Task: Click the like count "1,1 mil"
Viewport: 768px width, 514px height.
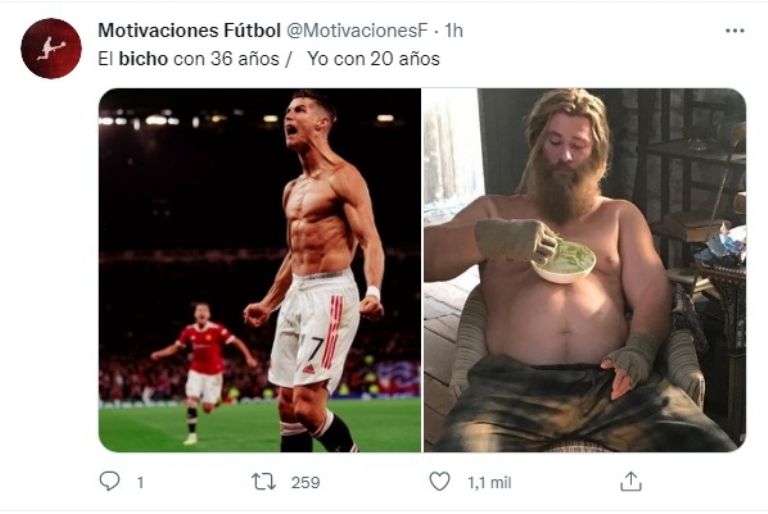Action: (x=489, y=482)
